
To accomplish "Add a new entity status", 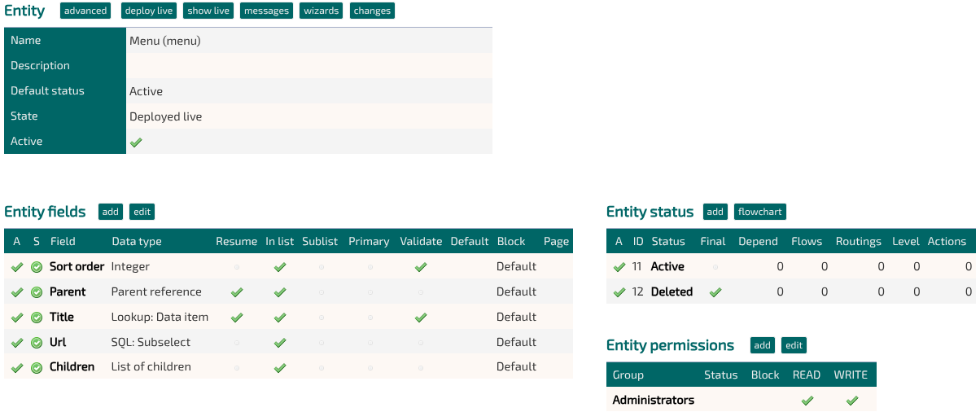I will tap(715, 212).
